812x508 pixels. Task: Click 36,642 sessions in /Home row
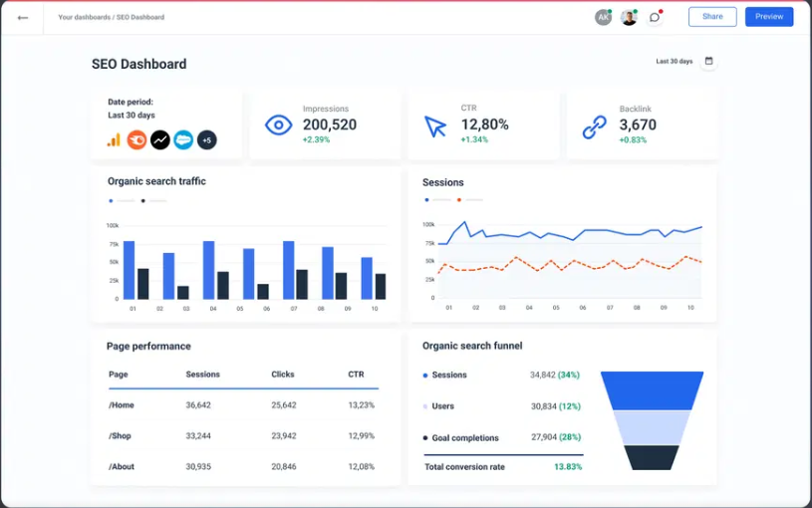tap(198, 405)
